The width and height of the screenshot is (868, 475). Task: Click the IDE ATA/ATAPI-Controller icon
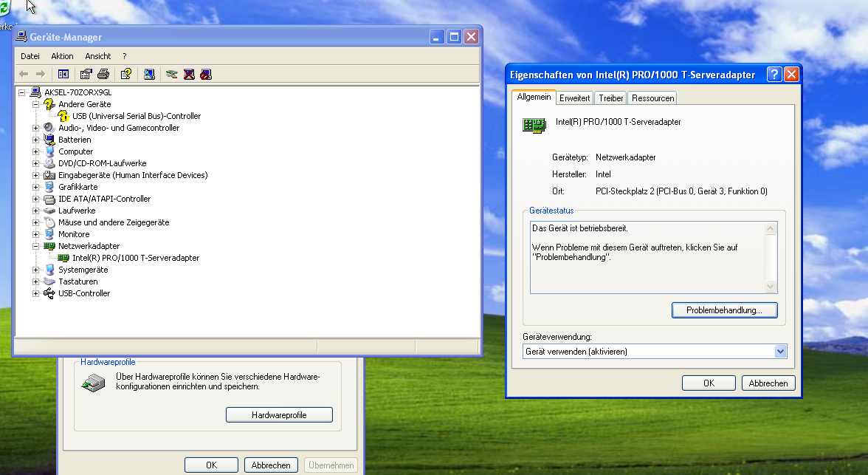(x=49, y=199)
